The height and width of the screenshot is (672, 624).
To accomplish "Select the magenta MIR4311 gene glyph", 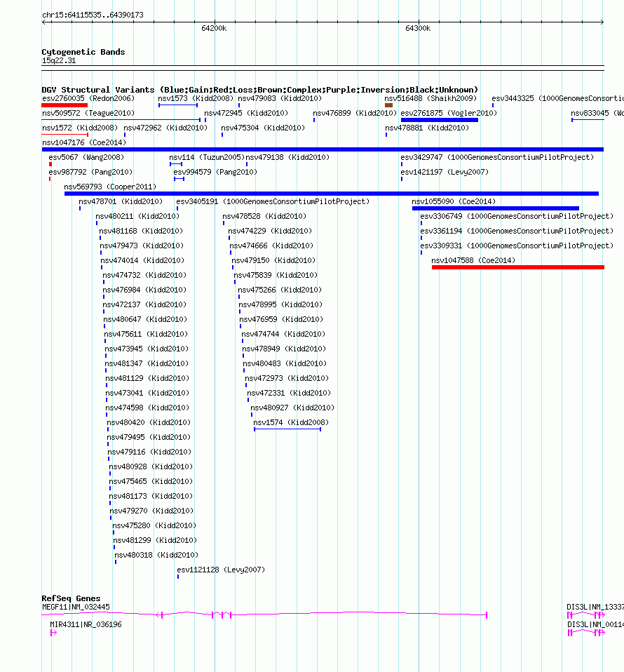I will 53,633.
